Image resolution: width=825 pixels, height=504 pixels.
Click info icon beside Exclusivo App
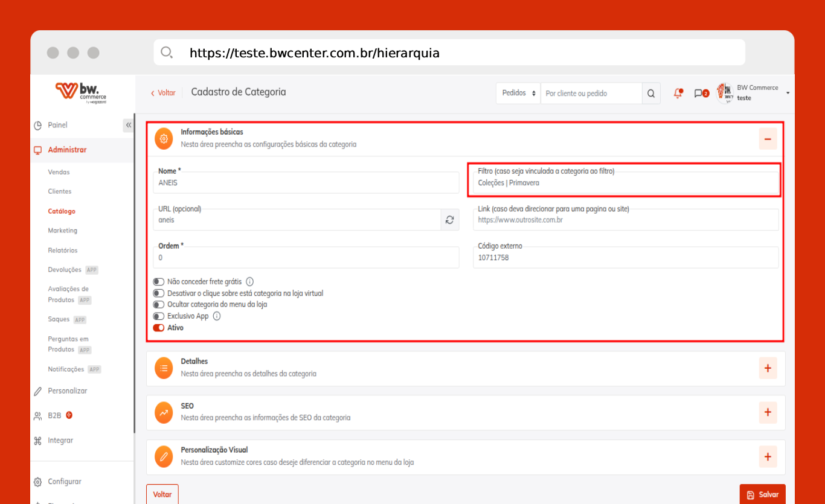[x=217, y=316]
